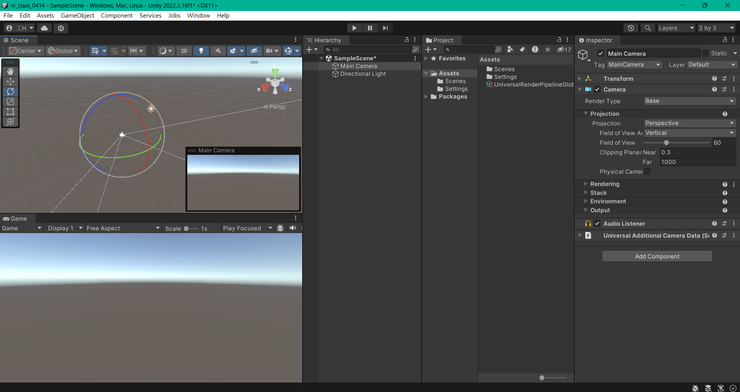Viewport: 740px width, 392px height.
Task: Expand the Packages folder in Project
Action: (x=426, y=97)
